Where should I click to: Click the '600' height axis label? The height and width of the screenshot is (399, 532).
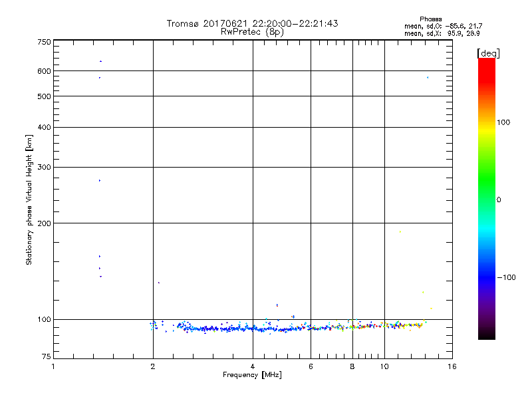click(x=44, y=71)
